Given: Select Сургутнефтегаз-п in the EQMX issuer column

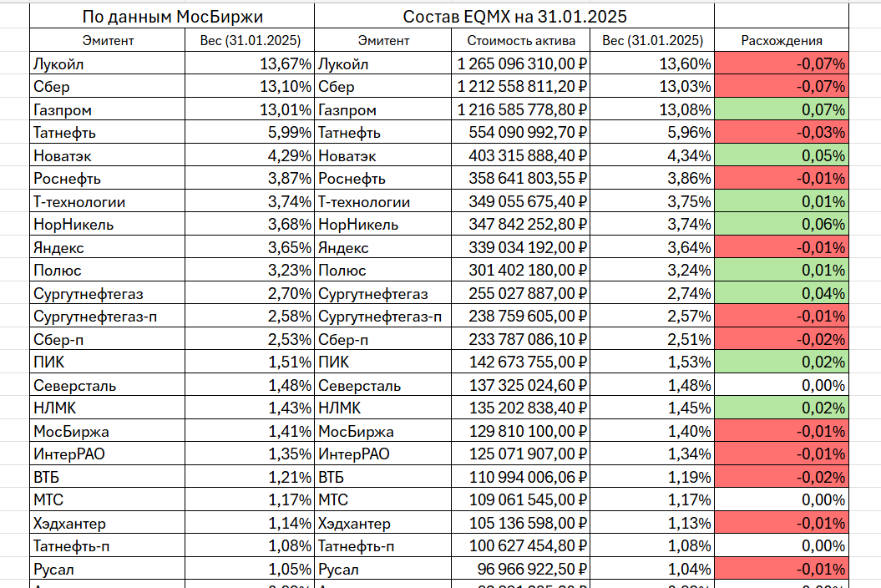Looking at the screenshot, I should coord(383,317).
